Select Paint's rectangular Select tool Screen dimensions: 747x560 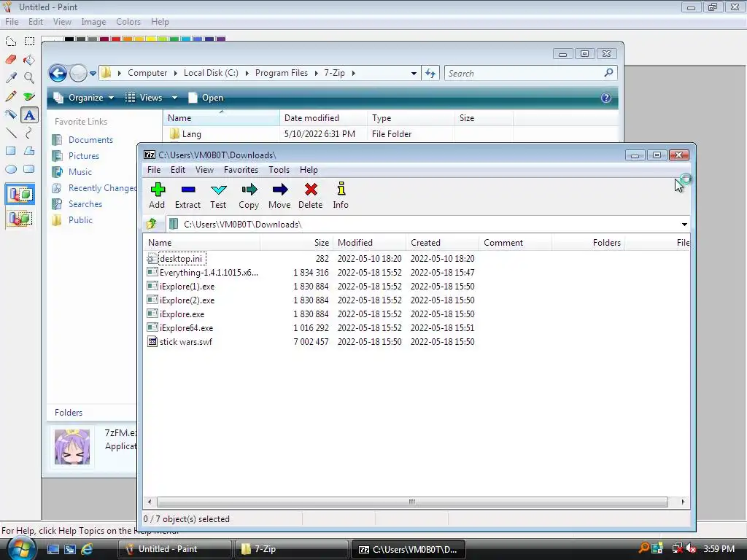click(29, 42)
